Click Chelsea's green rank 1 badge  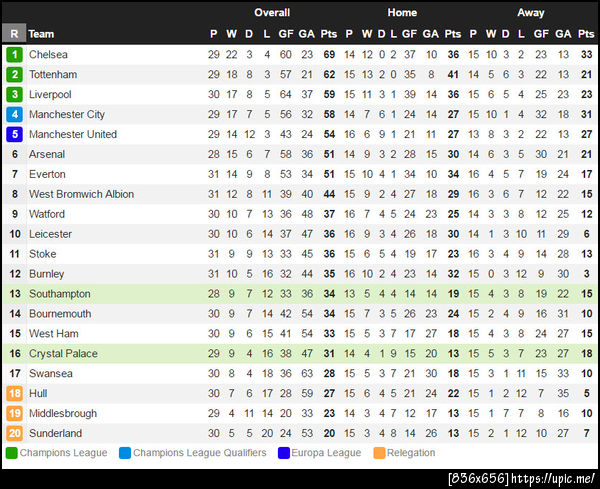click(14, 55)
